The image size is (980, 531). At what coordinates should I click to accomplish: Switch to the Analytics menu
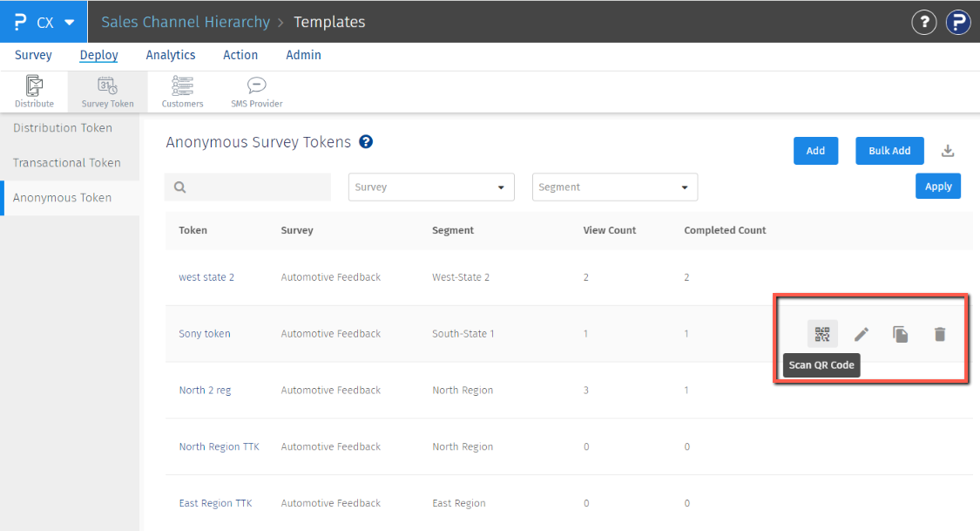[171, 55]
